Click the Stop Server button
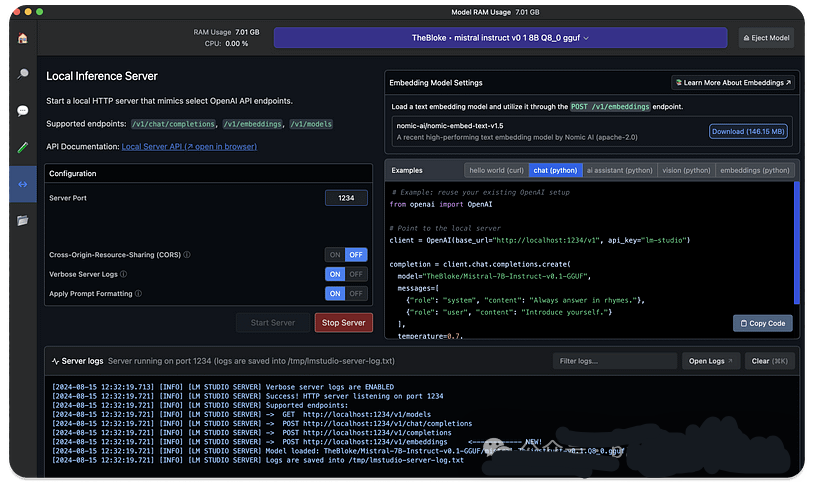The height and width of the screenshot is (483, 814). (344, 323)
